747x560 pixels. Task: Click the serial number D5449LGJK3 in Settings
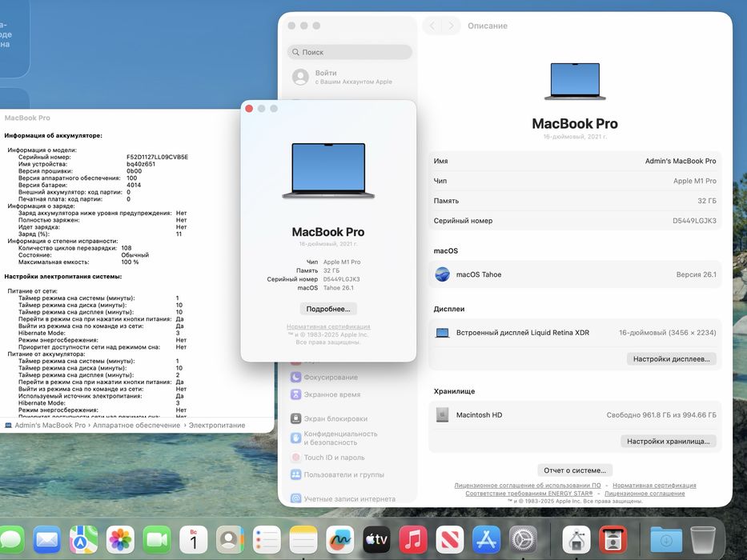(x=694, y=221)
